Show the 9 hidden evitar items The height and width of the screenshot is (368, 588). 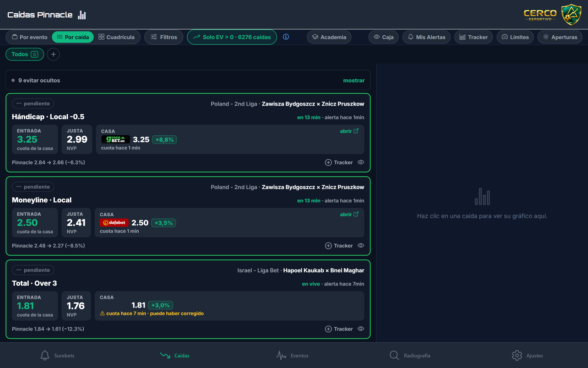point(354,80)
